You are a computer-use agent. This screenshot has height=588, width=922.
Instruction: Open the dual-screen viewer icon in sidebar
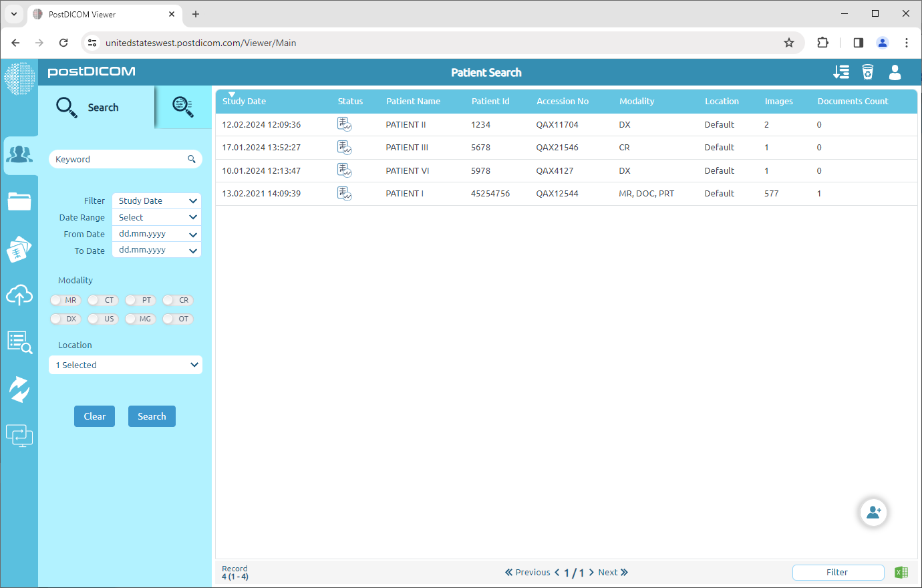pos(19,435)
